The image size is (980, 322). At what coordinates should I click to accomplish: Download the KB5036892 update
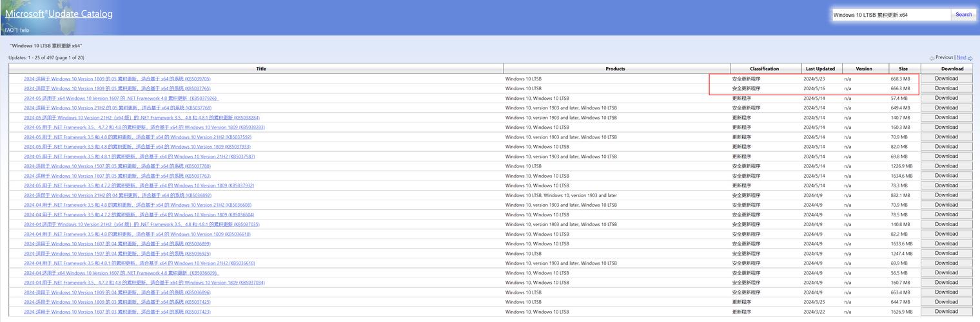pyautogui.click(x=946, y=195)
